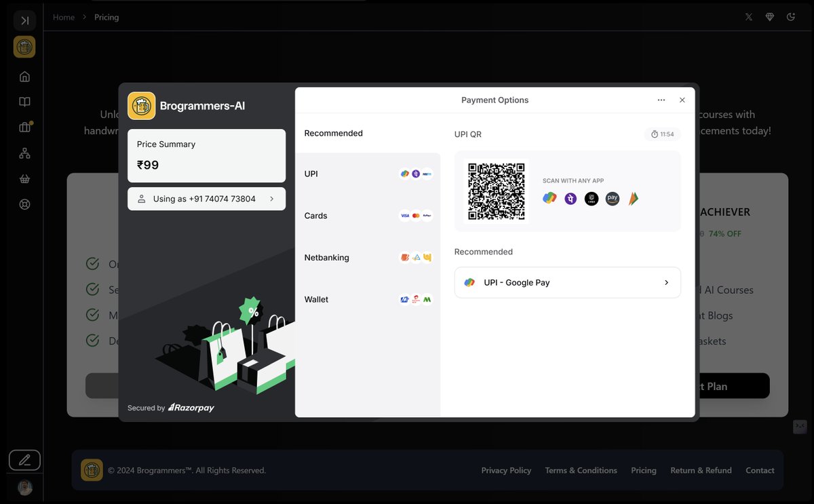
Task: Open the lifebuoy support icon in sidebar
Action: [24, 204]
